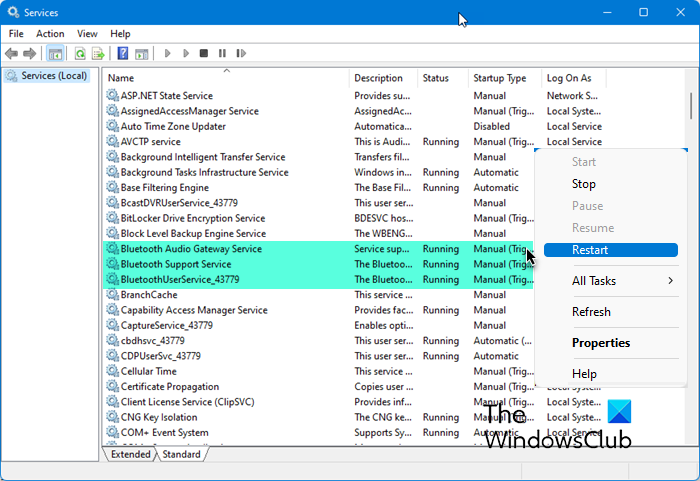Click gear icon of BranchCache row
This screenshot has width=700, height=481.
tap(112, 295)
